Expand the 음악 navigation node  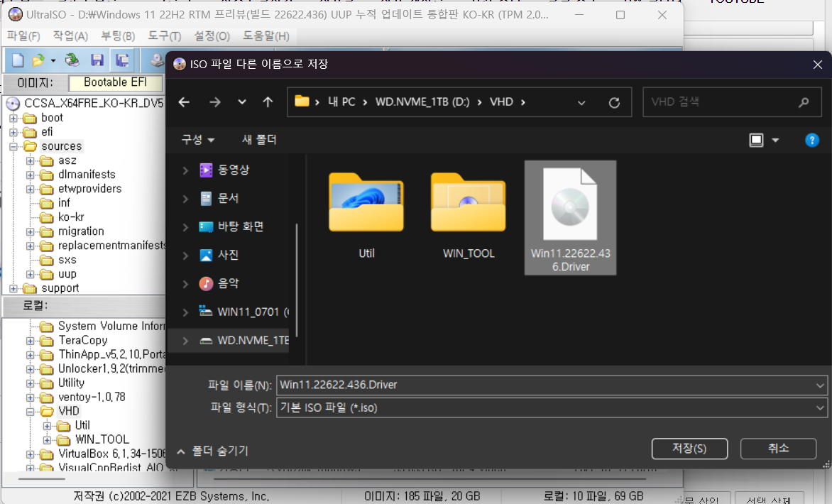pos(185,284)
